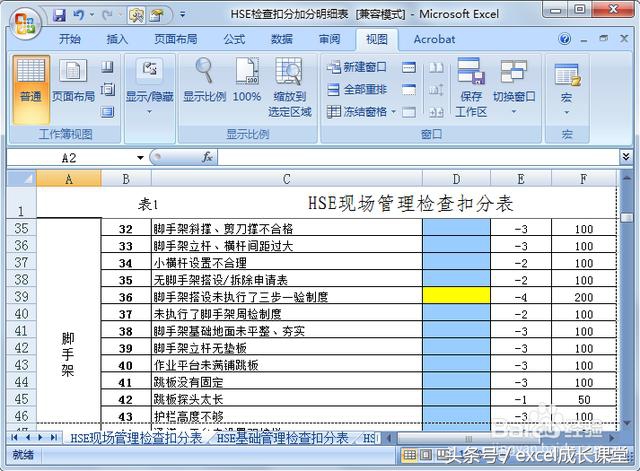Open the 显示比例 zoom magnifier
Viewport: 640px width, 471px height.
[x=205, y=80]
